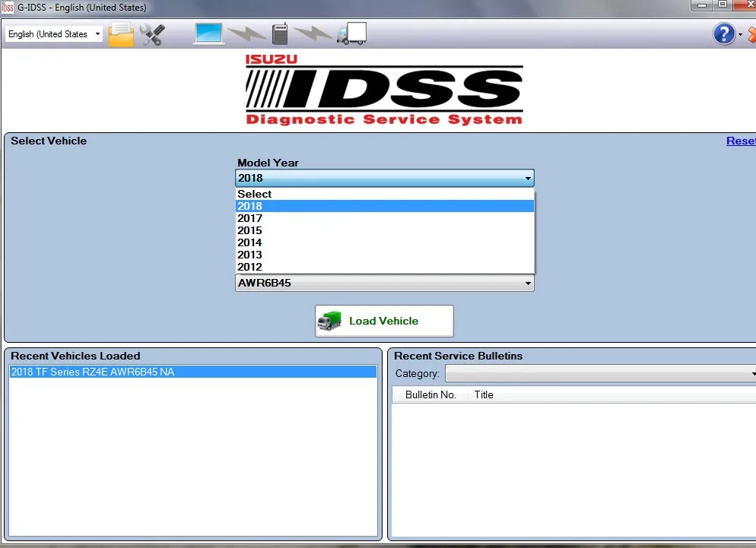Minimize the G-IDSS window

coord(702,5)
